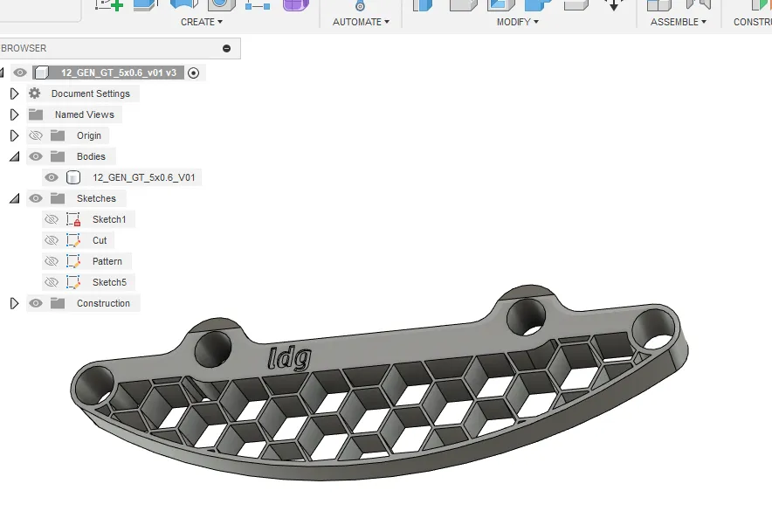Select the 12_GEN_GT_5x0.6_V01 body label

pos(144,177)
